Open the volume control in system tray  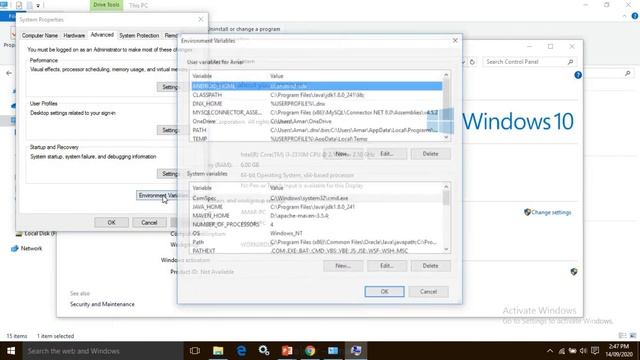pos(583,351)
